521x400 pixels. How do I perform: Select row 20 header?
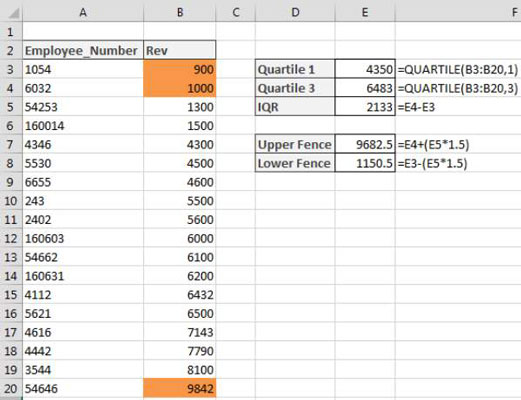(x=11, y=389)
